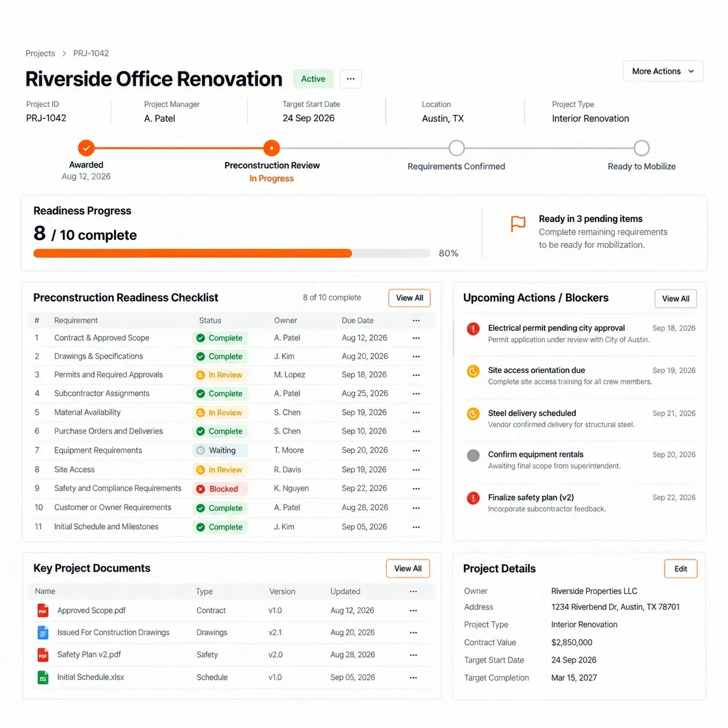Open row menu for Material Availability
Image resolution: width=728 pixels, height=728 pixels.
(x=416, y=413)
